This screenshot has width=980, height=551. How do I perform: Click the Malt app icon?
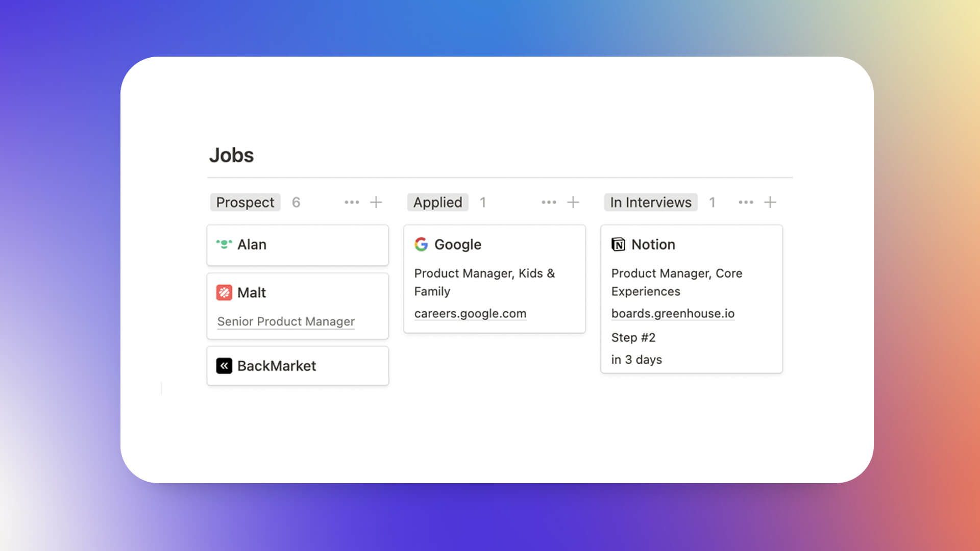[x=224, y=292]
